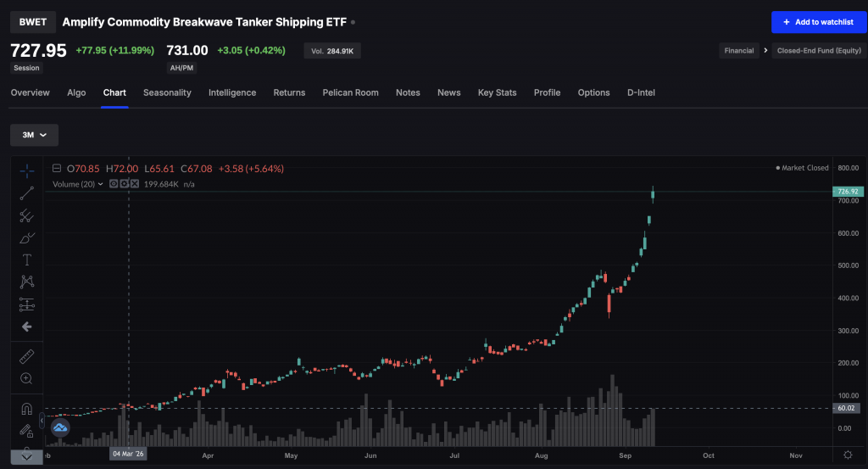This screenshot has width=868, height=469.
Task: Choose the brush drawing tool
Action: 26,238
